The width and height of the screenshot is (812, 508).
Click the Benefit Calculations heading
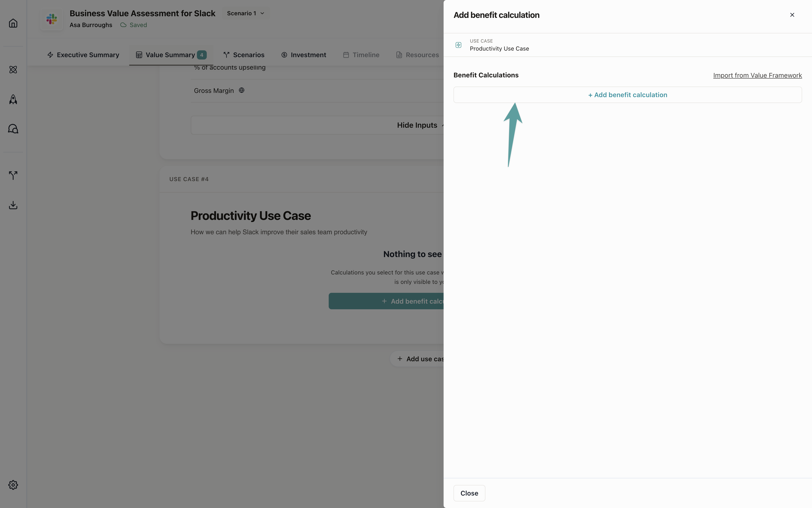486,75
